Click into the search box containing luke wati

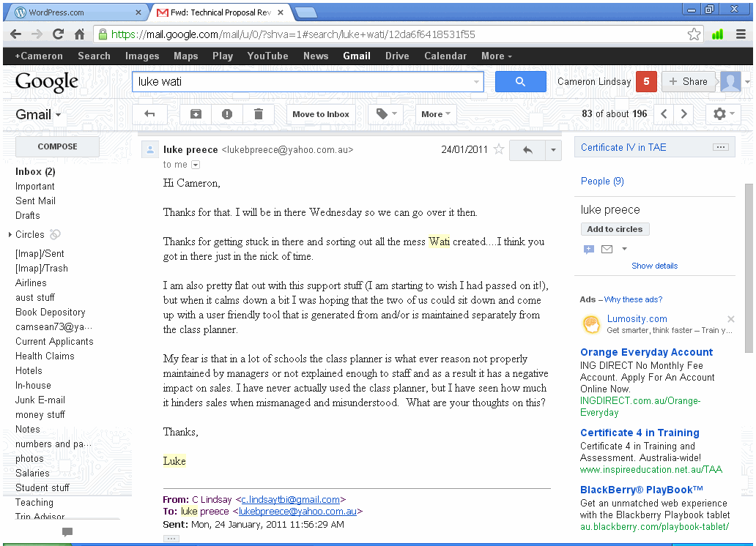click(300, 82)
